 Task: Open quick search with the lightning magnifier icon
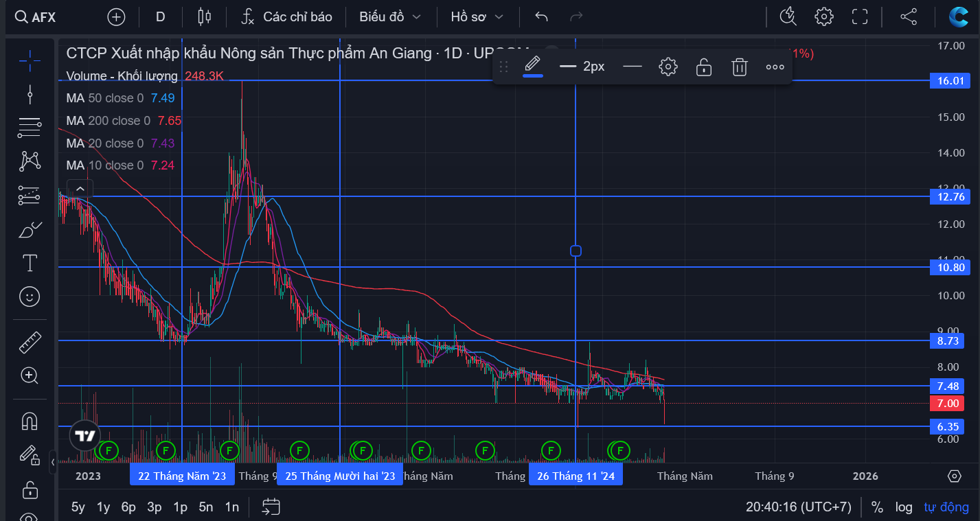pos(788,17)
